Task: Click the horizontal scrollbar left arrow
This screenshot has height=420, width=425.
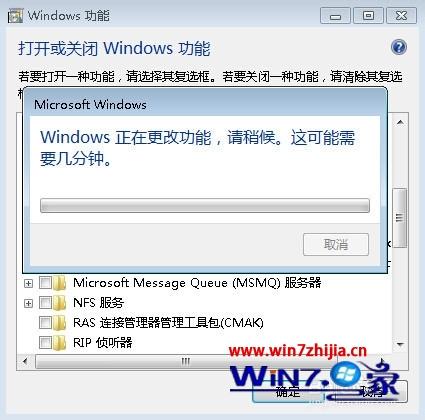Action: (25, 361)
